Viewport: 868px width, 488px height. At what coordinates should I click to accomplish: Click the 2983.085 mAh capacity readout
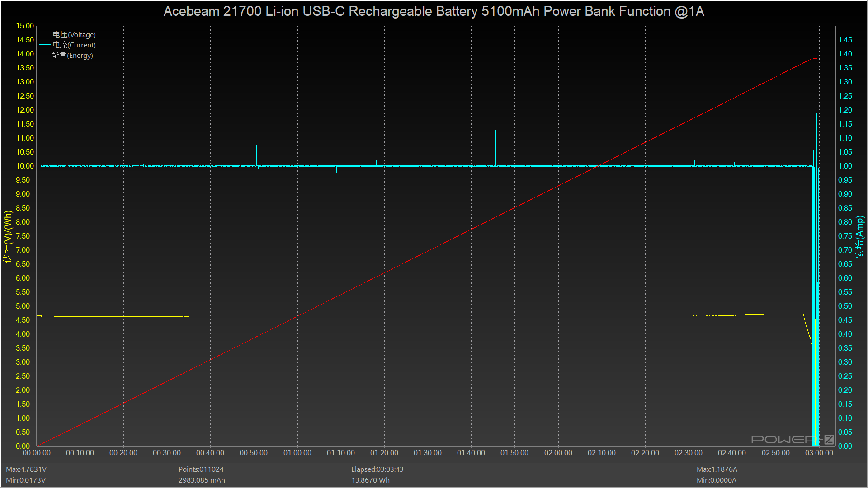coord(202,480)
